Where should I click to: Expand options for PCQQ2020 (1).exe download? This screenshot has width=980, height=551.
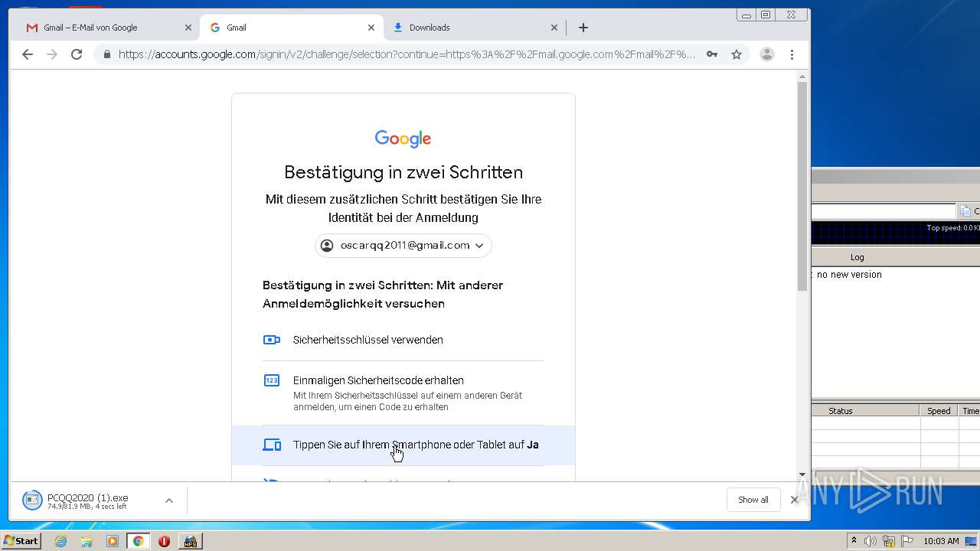[x=169, y=500]
